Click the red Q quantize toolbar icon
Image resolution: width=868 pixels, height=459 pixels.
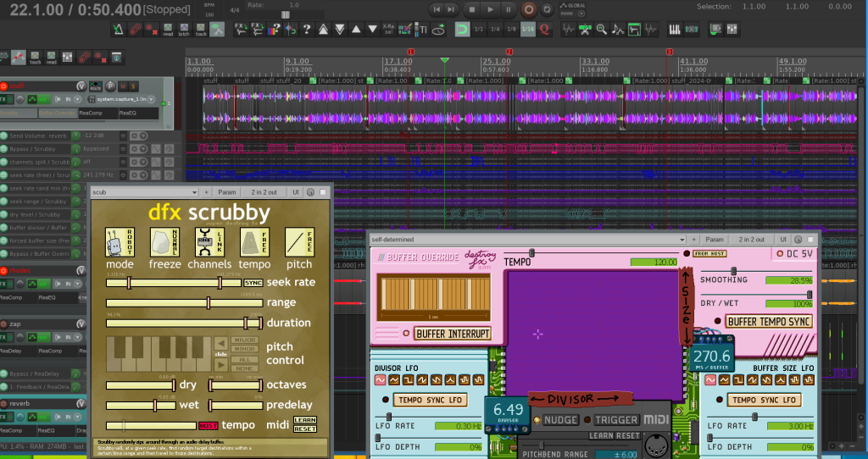(544, 30)
